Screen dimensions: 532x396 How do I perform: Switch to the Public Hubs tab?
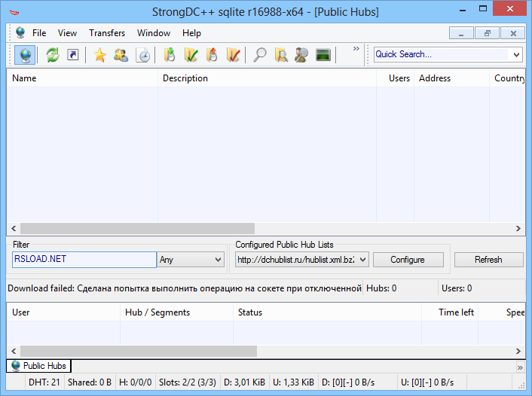(38, 366)
